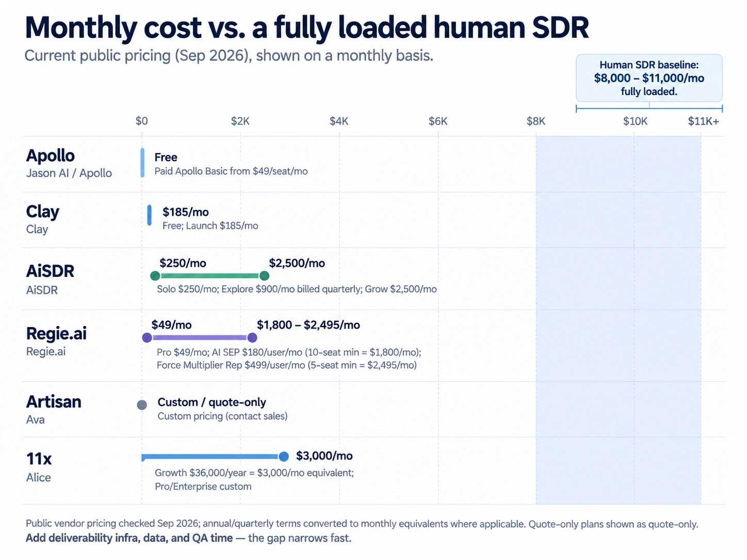Click the '$10K' axis label
Image resolution: width=747 pixels, height=560 pixels.
(635, 121)
